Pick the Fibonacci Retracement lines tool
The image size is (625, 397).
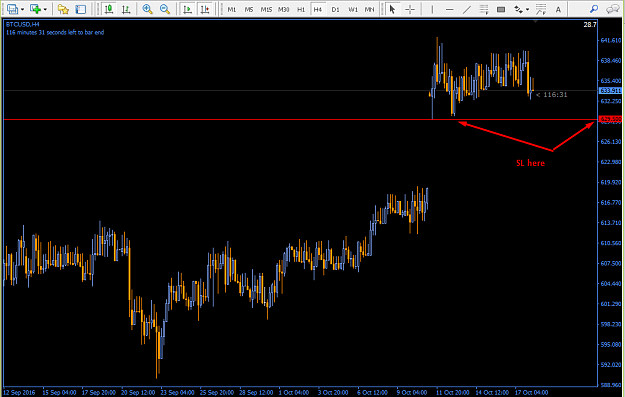484,9
